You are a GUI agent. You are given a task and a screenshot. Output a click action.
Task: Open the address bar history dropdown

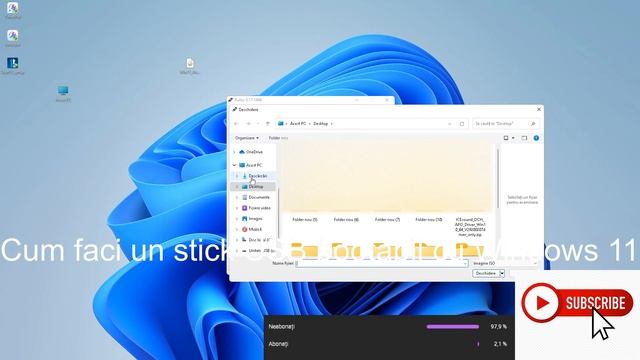click(x=449, y=124)
